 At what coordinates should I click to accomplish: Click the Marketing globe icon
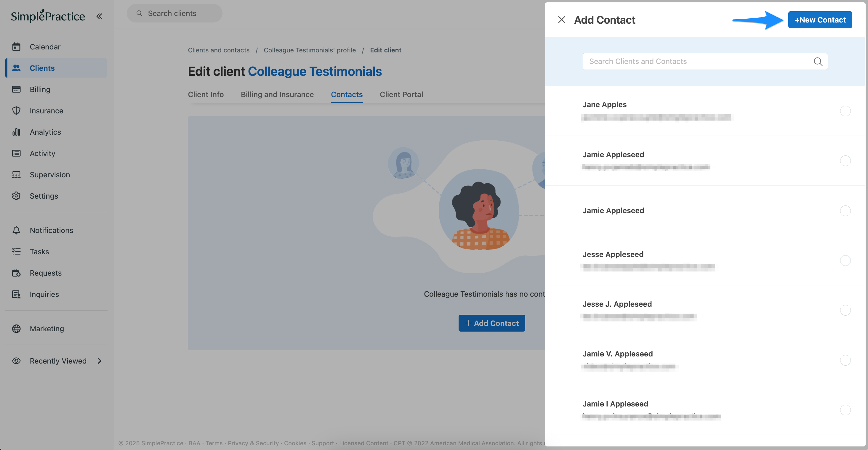click(x=16, y=328)
